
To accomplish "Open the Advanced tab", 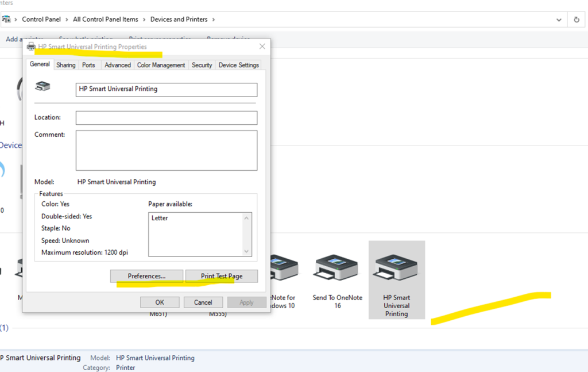I will click(118, 65).
